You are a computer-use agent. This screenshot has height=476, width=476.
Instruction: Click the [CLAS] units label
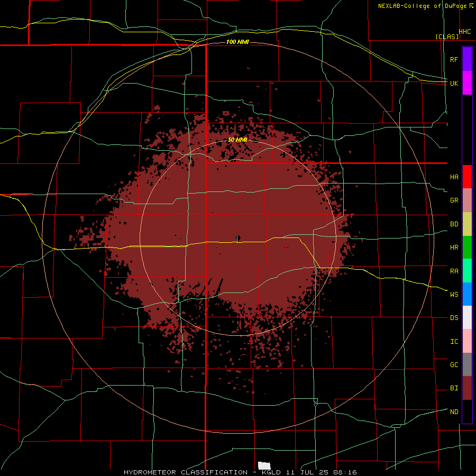pos(447,36)
